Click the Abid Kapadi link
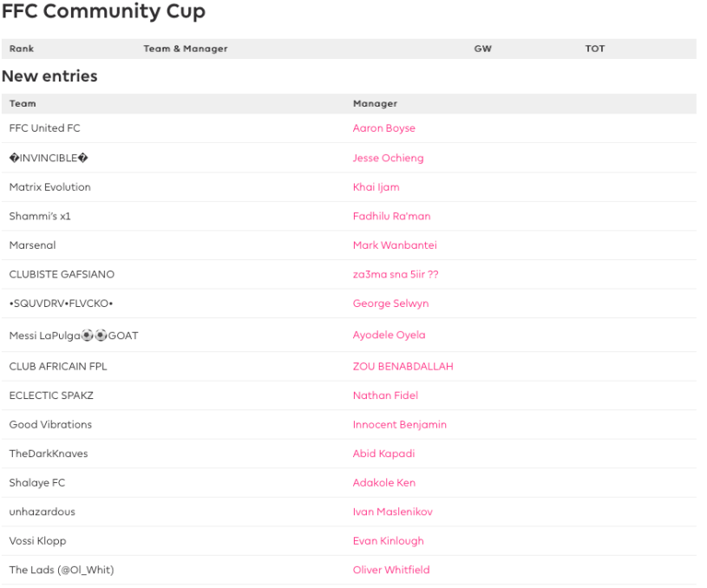Screen dimensions: 707x588 tap(383, 454)
